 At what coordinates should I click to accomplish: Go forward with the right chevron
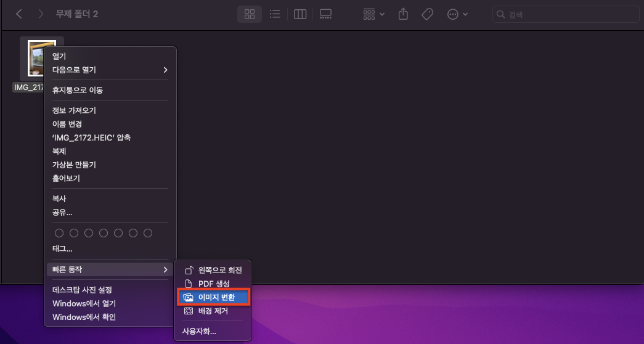point(40,14)
